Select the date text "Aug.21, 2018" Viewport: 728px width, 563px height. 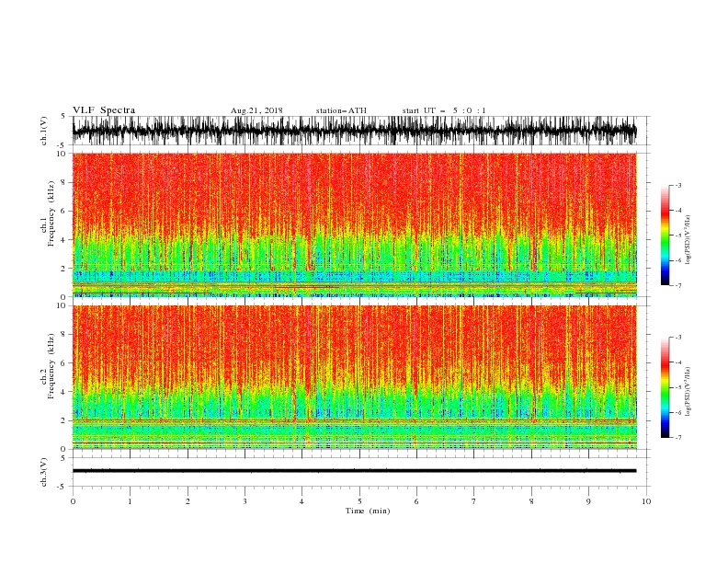256,110
